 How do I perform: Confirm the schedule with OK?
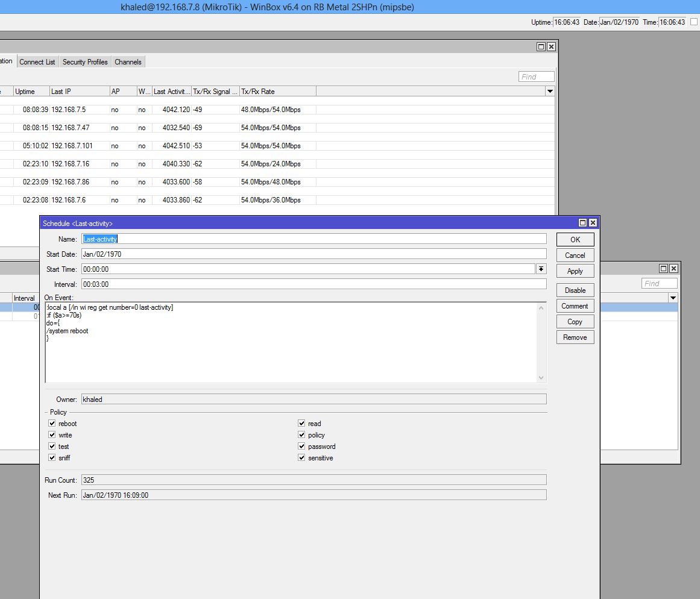pyautogui.click(x=574, y=239)
